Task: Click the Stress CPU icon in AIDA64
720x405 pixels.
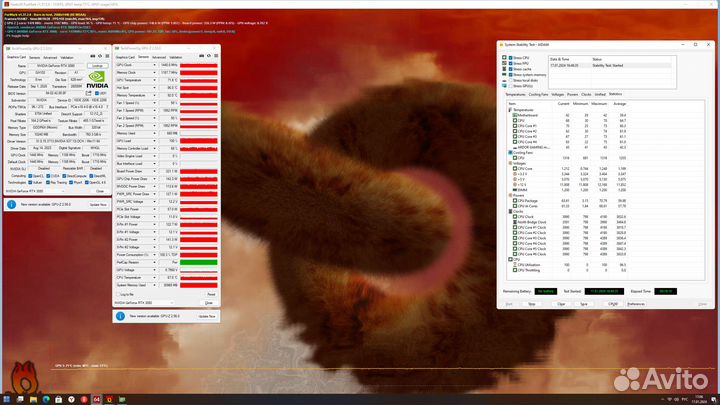Action: (504, 58)
